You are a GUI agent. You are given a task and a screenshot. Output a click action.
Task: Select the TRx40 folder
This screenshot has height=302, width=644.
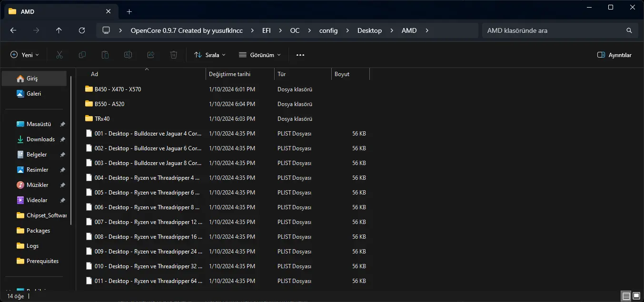(102, 118)
